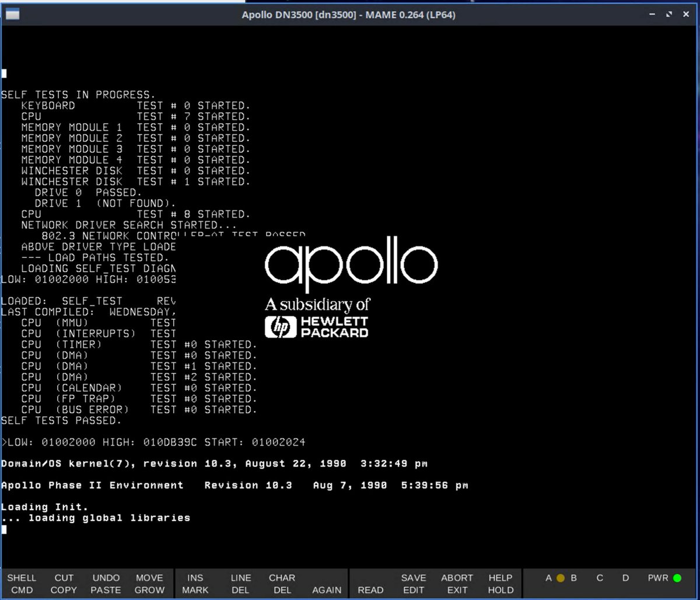The height and width of the screenshot is (600, 700).
Task: Click the D indicator label
Action: click(x=625, y=578)
